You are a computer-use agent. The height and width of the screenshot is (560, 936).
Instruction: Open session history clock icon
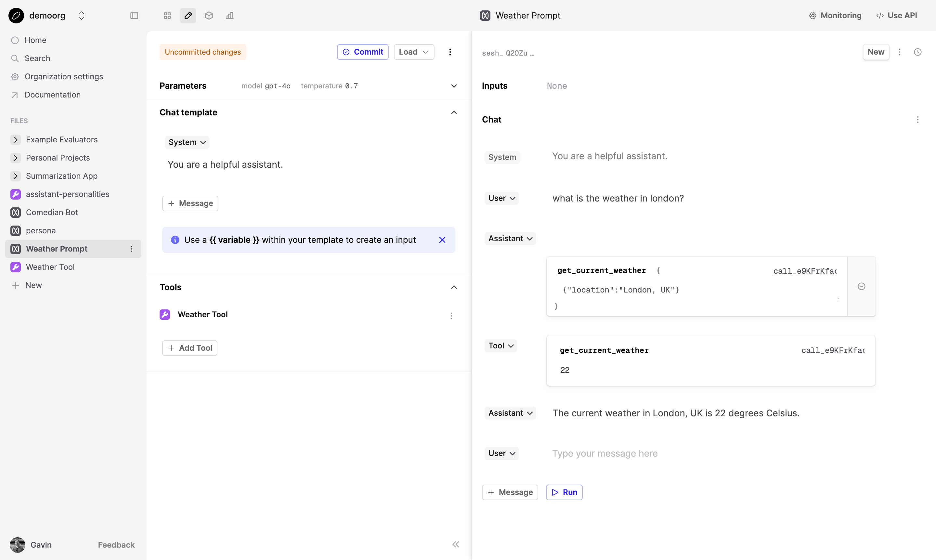917,52
